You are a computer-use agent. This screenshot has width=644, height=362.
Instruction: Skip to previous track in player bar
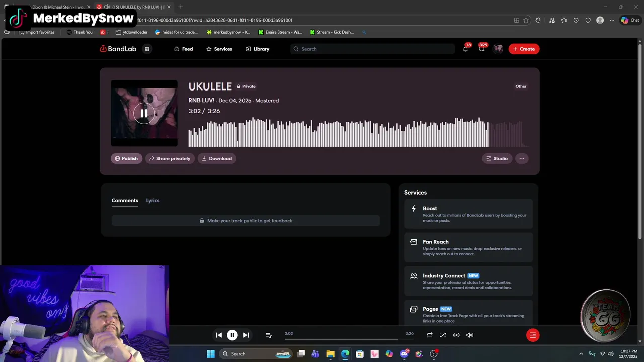[x=219, y=335]
